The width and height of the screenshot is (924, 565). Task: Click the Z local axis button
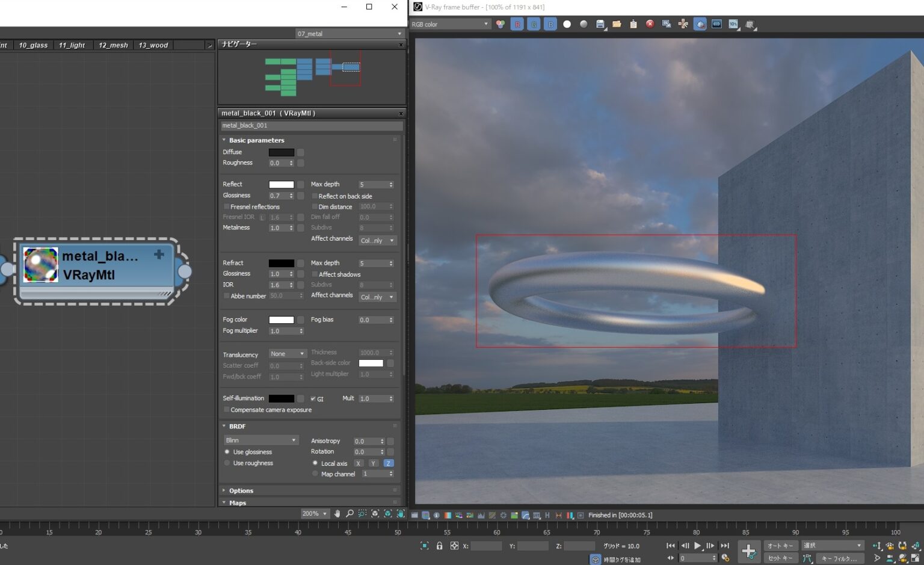(388, 463)
